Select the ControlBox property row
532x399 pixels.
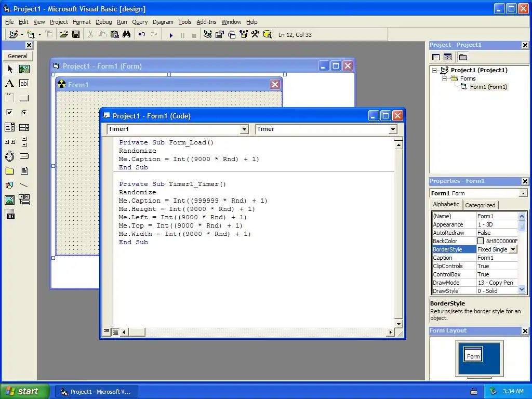click(475, 274)
